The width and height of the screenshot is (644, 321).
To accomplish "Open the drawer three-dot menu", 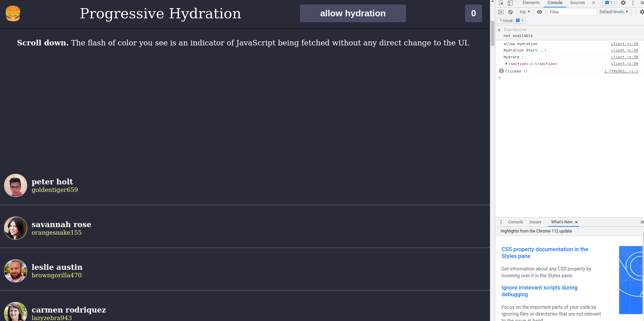I will pyautogui.click(x=501, y=222).
